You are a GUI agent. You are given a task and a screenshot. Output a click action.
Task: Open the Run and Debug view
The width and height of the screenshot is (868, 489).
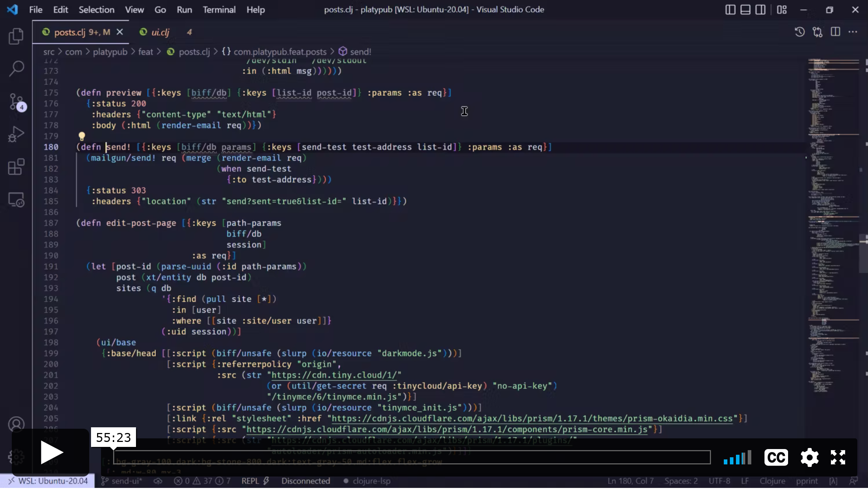[16, 134]
